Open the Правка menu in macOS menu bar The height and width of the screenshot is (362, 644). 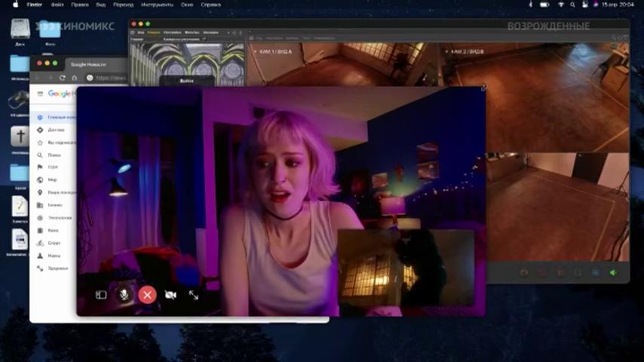[80, 5]
